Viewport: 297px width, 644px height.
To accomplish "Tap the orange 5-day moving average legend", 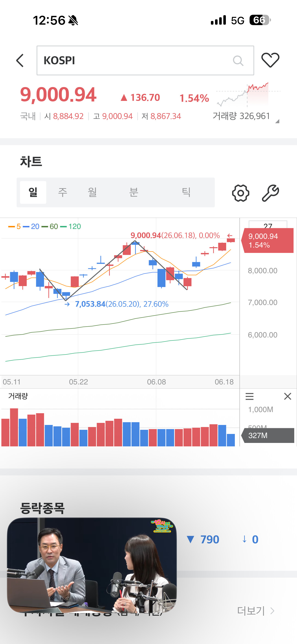I will tap(15, 226).
